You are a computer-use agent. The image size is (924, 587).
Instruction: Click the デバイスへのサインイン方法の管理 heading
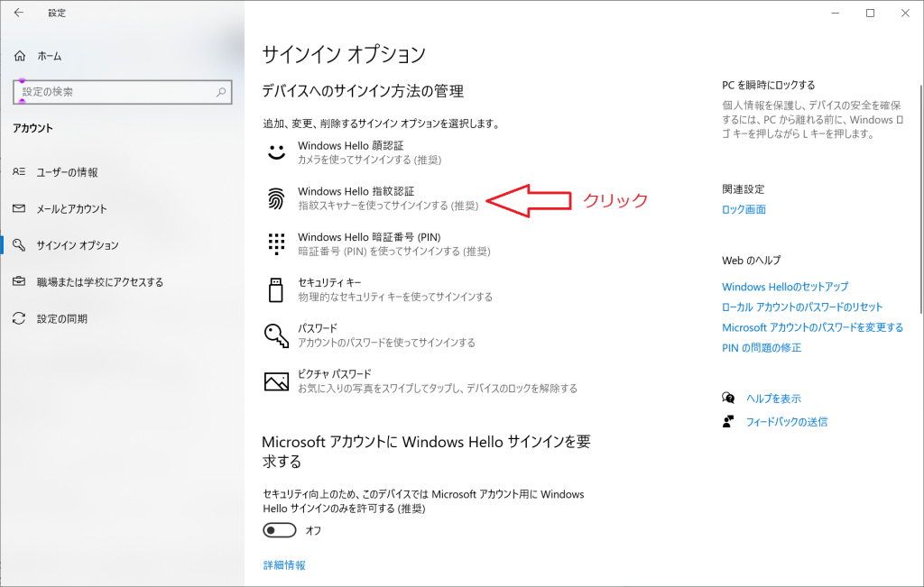click(x=363, y=91)
